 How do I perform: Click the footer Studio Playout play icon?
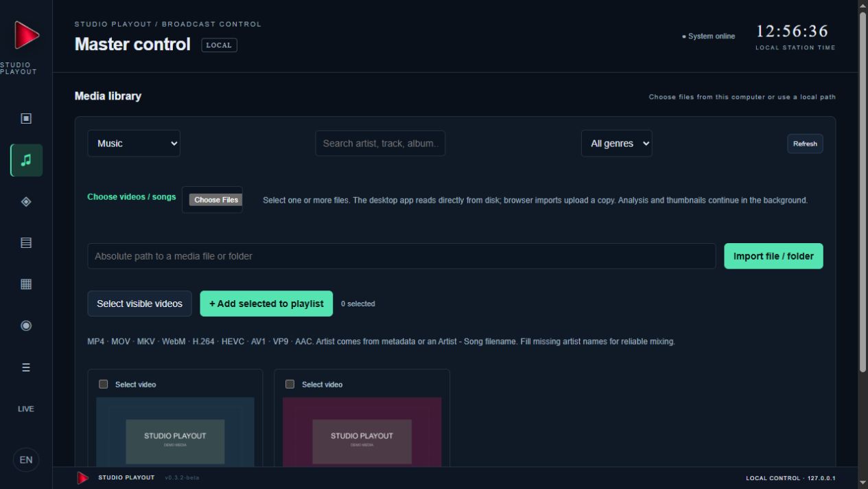click(83, 478)
